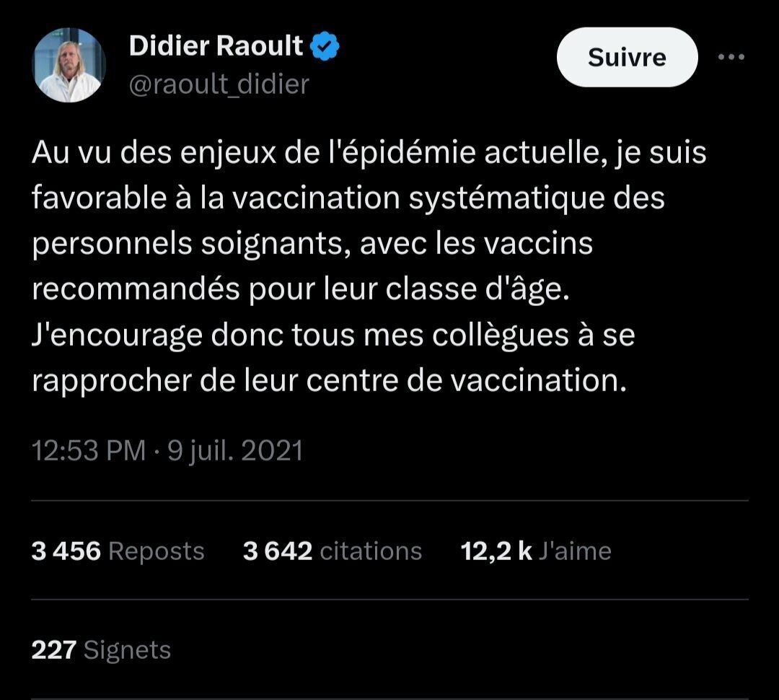
Task: Click the 12:53 PM timestamp
Action: click(89, 450)
